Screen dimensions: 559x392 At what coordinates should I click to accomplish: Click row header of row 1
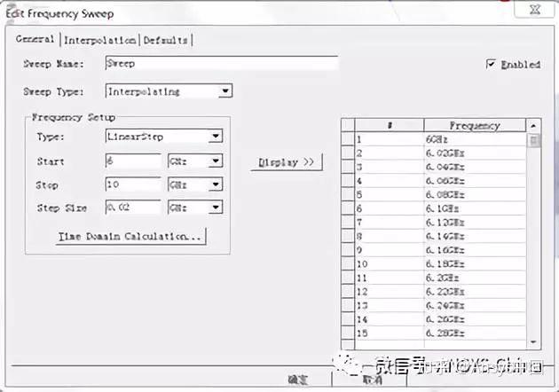(348, 139)
